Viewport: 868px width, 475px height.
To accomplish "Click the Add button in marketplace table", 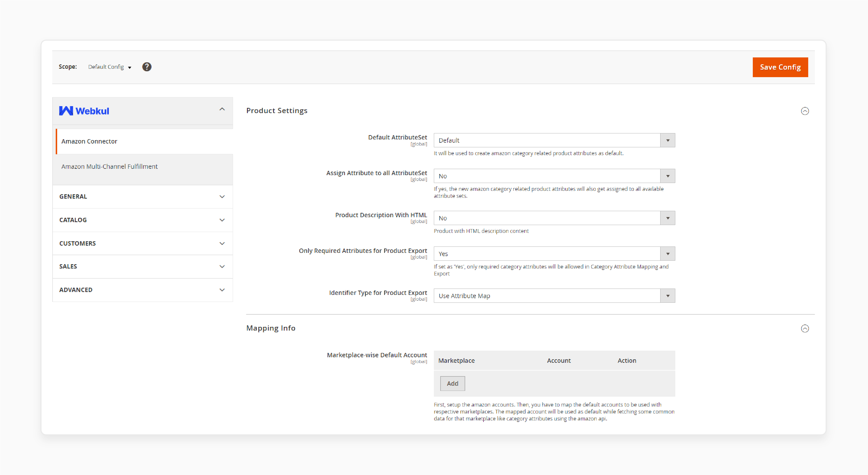I will [x=452, y=383].
